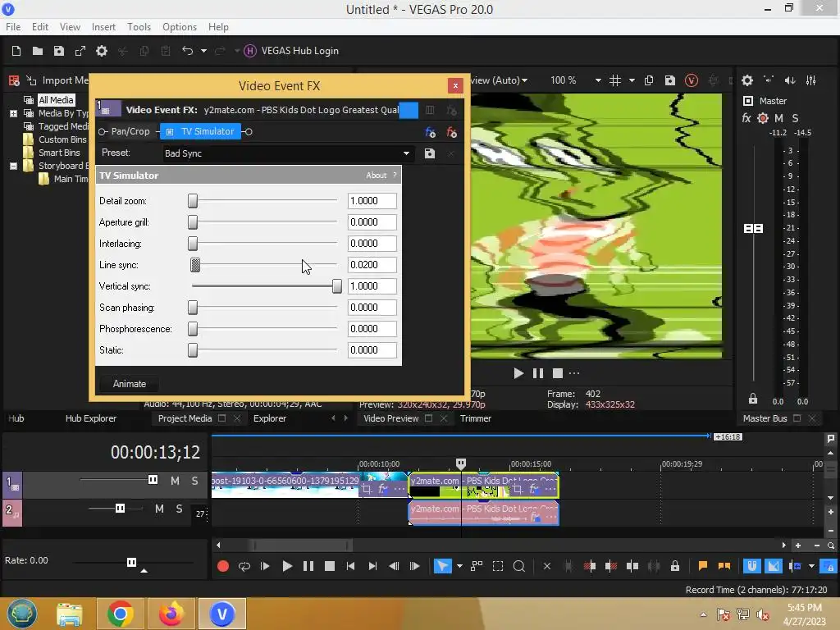Save the project using the toolbar disk icon
The image size is (840, 630).
pos(59,51)
